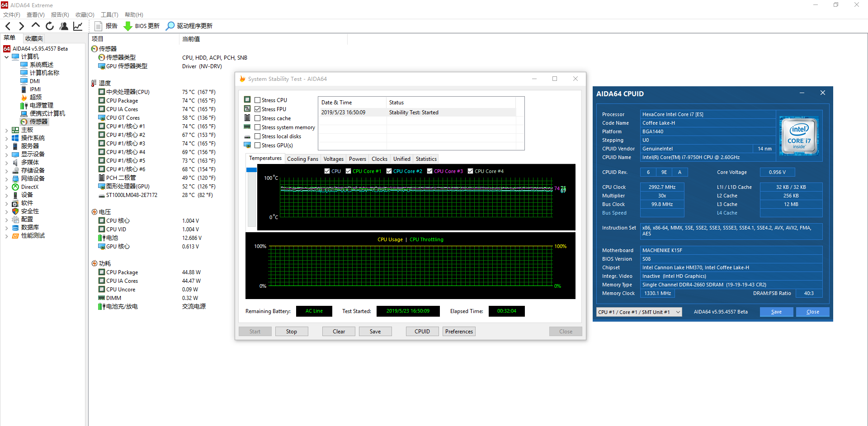This screenshot has width=868, height=426.
Task: Click the 网络设备 icon in the tree
Action: [15, 179]
